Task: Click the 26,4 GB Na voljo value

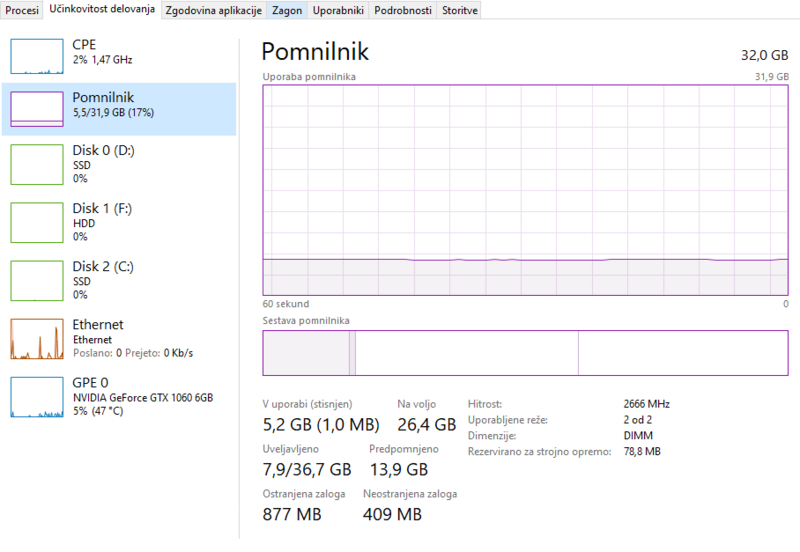Action: pyautogui.click(x=426, y=424)
